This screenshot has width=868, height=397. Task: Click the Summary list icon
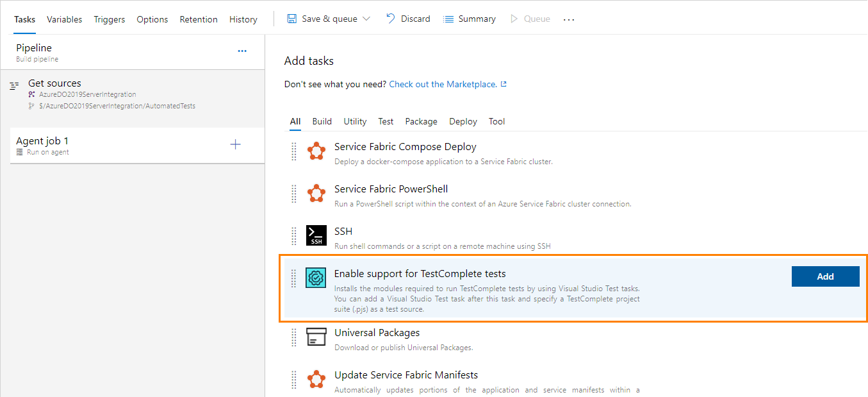(x=448, y=18)
